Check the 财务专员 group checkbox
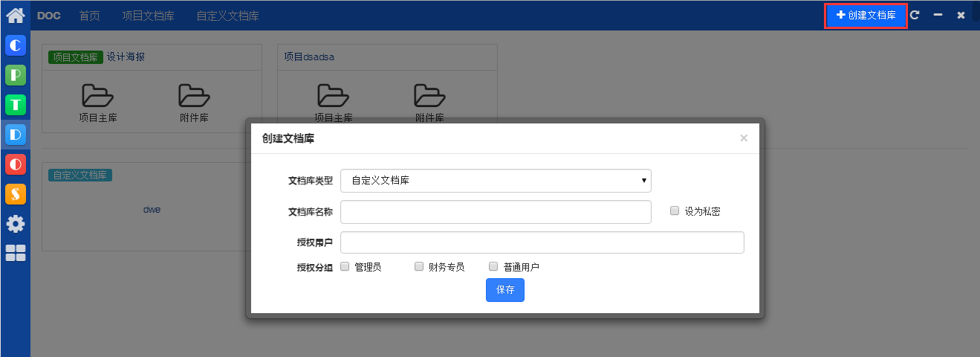The image size is (980, 357). tap(419, 266)
